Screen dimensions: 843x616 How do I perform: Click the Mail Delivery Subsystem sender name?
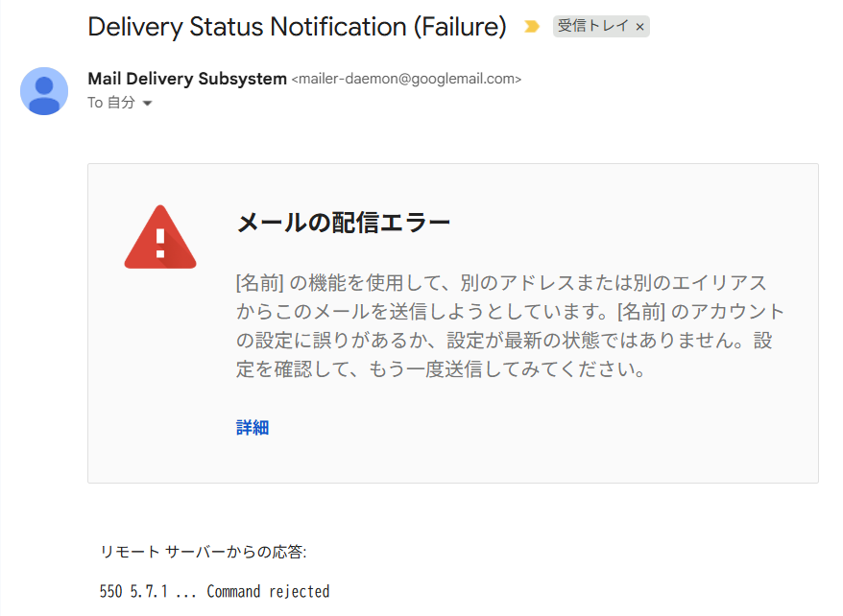[187, 79]
